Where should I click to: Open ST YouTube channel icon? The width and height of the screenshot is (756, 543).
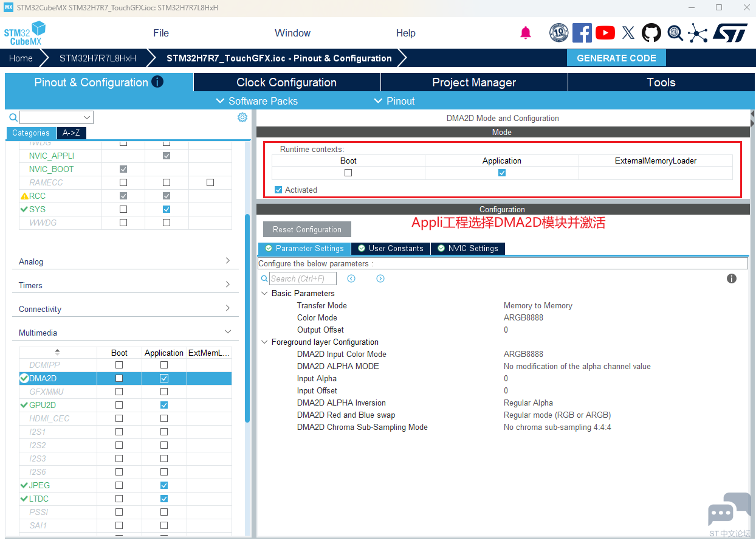[605, 33]
